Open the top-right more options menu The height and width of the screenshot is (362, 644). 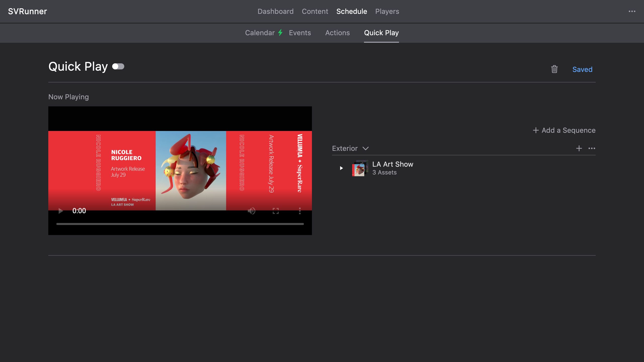pos(632,11)
